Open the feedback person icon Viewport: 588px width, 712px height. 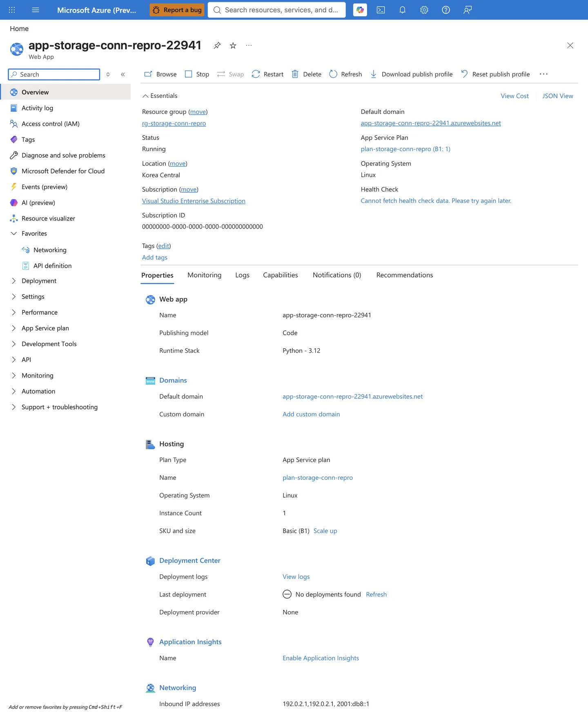pos(468,10)
